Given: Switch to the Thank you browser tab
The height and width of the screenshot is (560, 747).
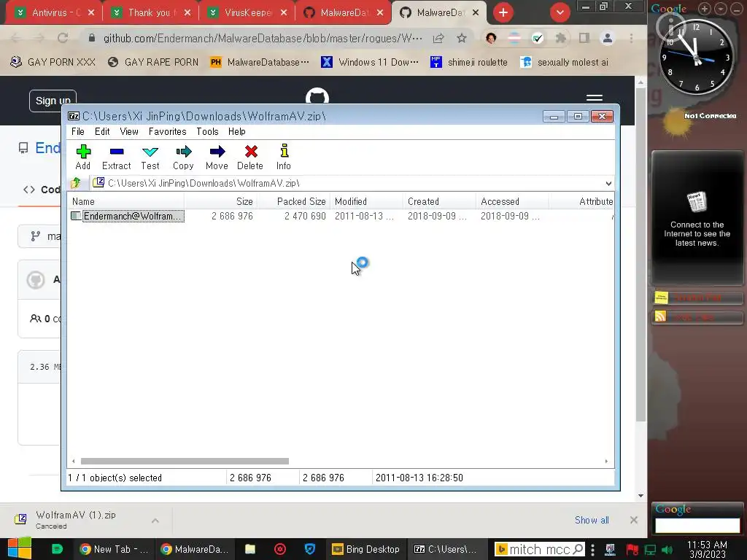Looking at the screenshot, I should click(x=150, y=12).
